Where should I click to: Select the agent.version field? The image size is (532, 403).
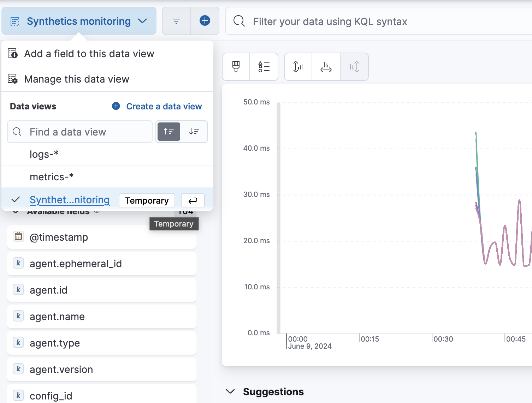coord(102,369)
